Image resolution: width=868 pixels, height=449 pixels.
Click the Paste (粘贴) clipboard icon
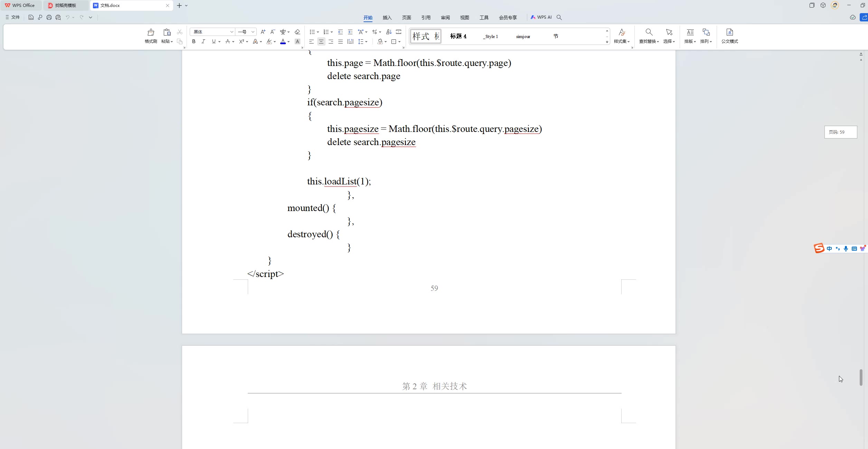[167, 32]
